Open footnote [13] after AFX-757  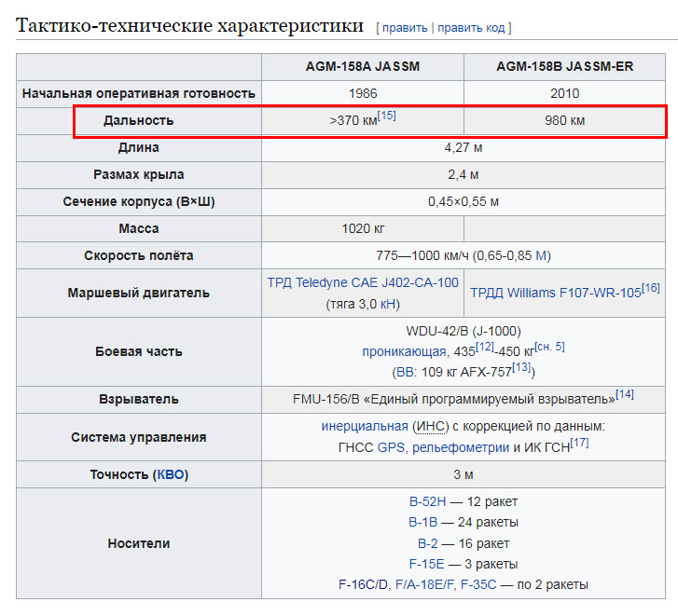click(521, 367)
